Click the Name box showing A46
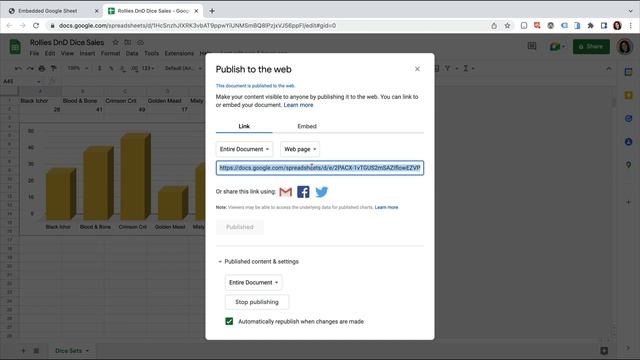This screenshot has height=360, width=640. (x=21, y=81)
